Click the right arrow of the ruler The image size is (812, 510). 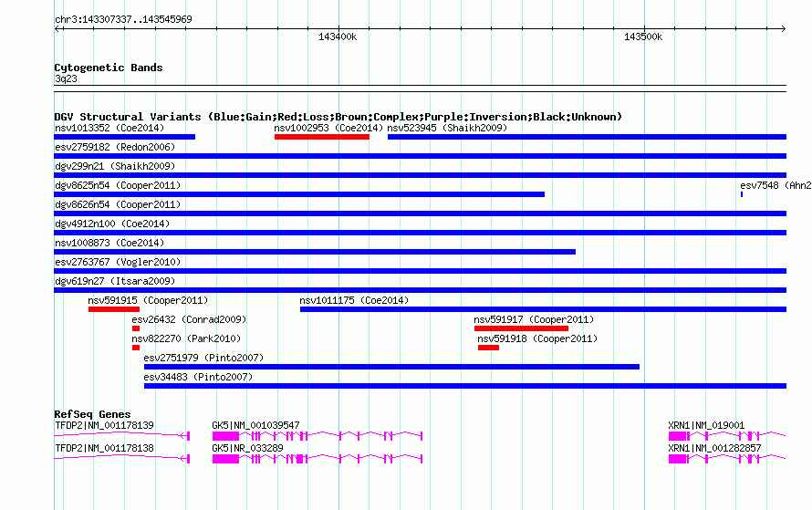tap(783, 29)
